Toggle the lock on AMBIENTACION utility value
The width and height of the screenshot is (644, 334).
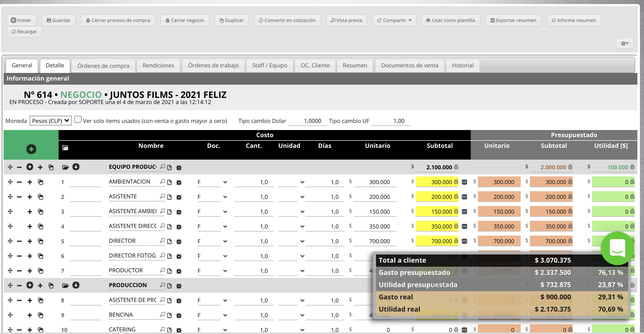point(632,182)
